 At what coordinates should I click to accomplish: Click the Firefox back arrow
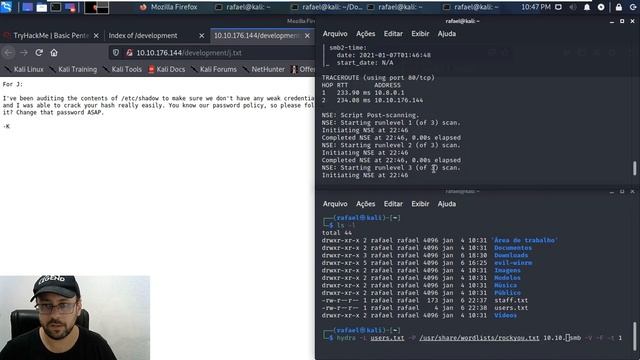[8, 53]
